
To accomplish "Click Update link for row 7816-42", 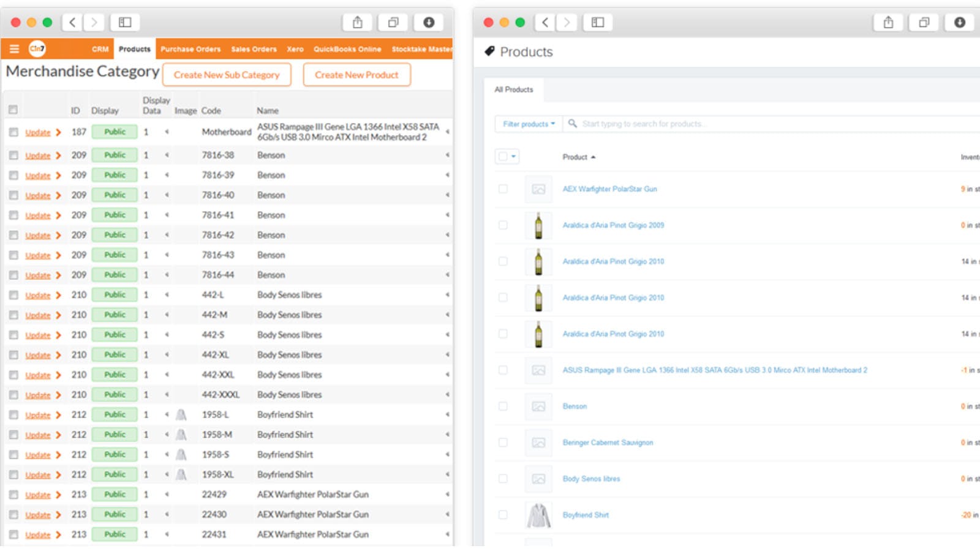I will 38,236.
